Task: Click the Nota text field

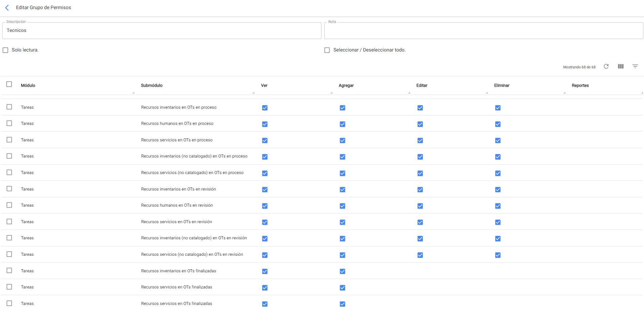Action: tap(483, 31)
